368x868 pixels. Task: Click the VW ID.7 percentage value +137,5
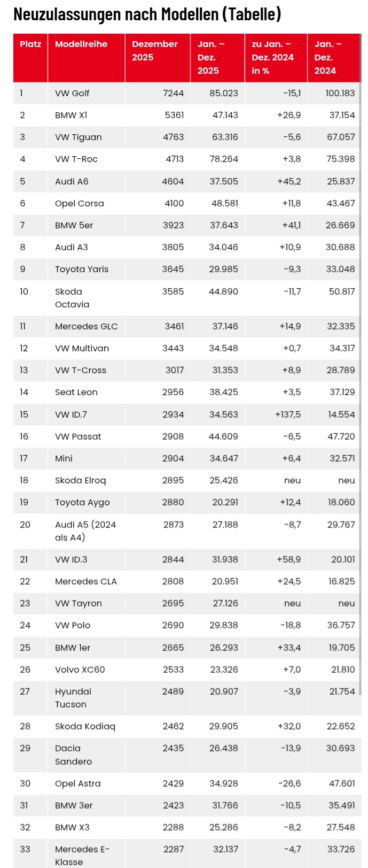tap(288, 414)
